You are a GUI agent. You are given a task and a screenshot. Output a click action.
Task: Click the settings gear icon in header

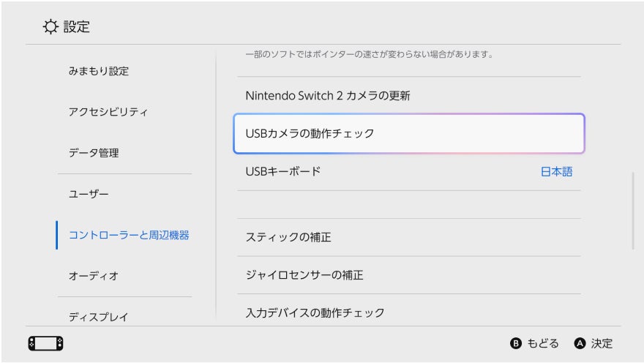point(51,27)
